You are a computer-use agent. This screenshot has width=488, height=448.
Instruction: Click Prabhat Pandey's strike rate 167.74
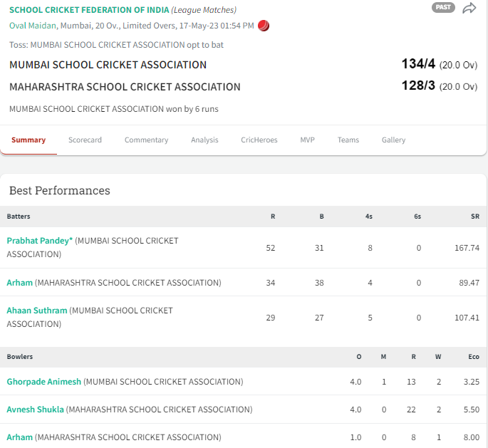coord(467,248)
